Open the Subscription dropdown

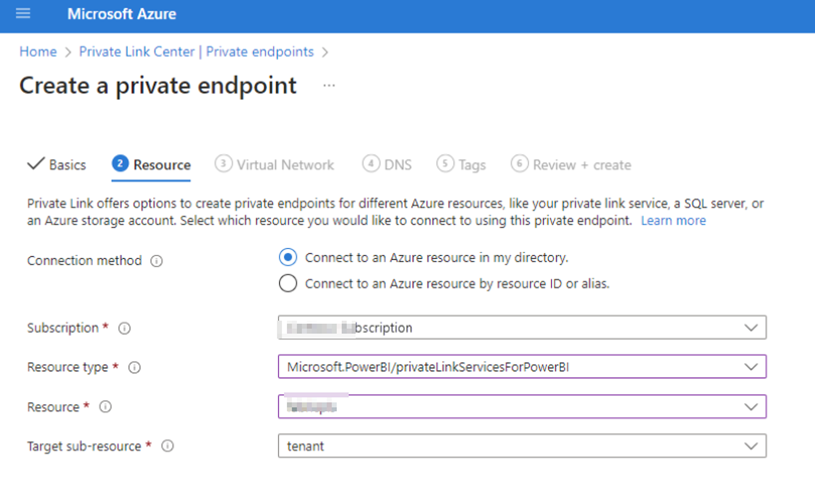click(522, 328)
